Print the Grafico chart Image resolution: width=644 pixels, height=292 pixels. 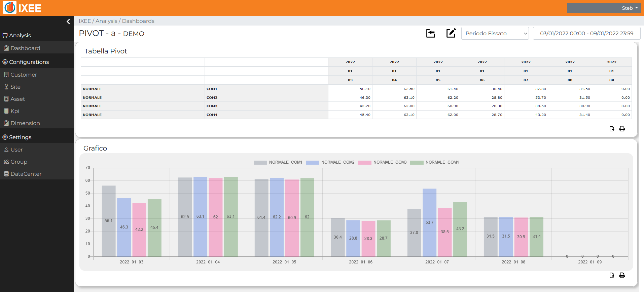coord(622,275)
